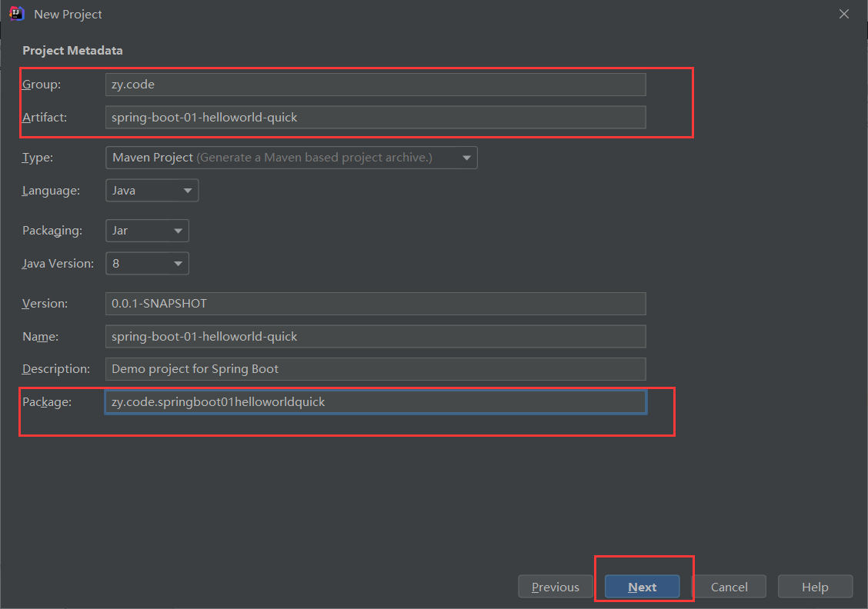Close the New Project dialog
868x609 pixels.
tap(843, 14)
